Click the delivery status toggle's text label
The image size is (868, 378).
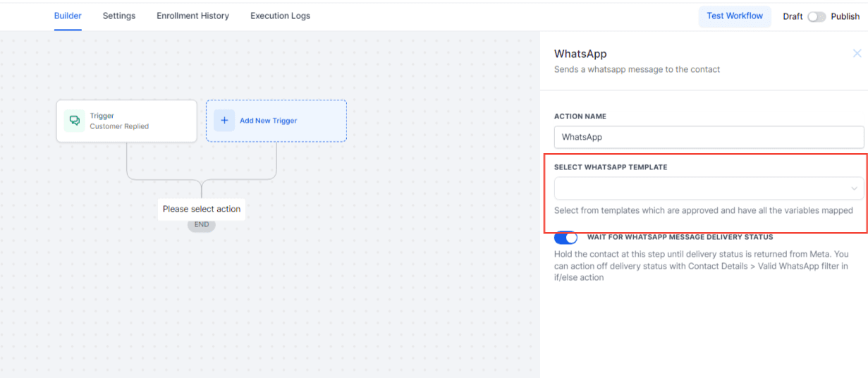(x=680, y=237)
